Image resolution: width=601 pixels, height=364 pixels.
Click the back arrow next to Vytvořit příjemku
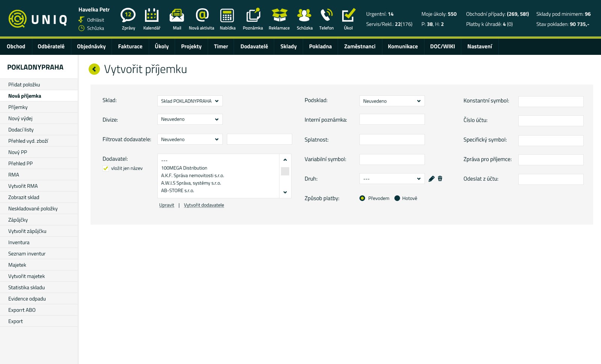click(x=94, y=69)
